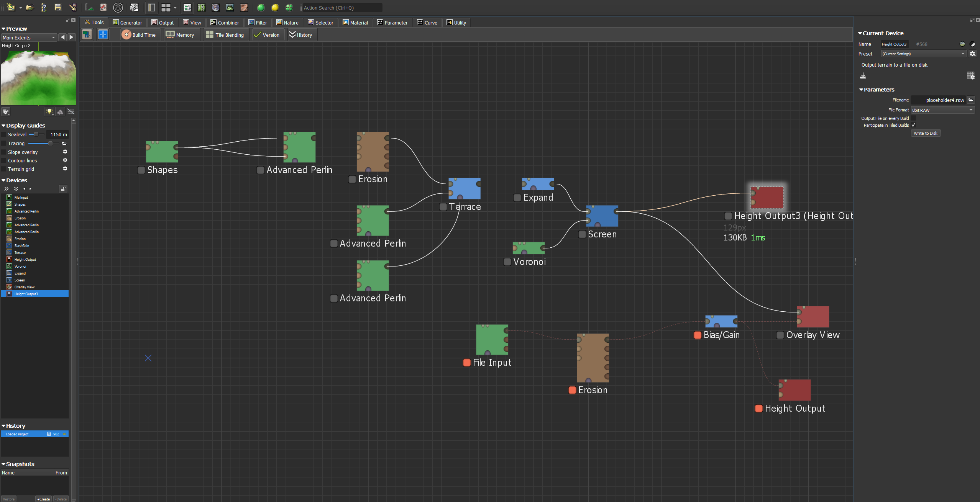Click the green tiled-build globe icon
980x502 pixels.
pos(289,7)
